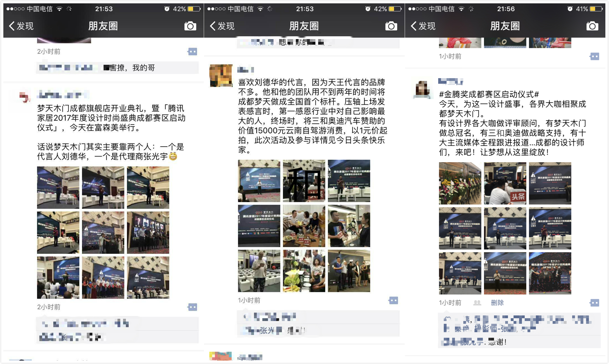Open the #金腾奖成都赛区启动仪式# hashtag text

(489, 94)
